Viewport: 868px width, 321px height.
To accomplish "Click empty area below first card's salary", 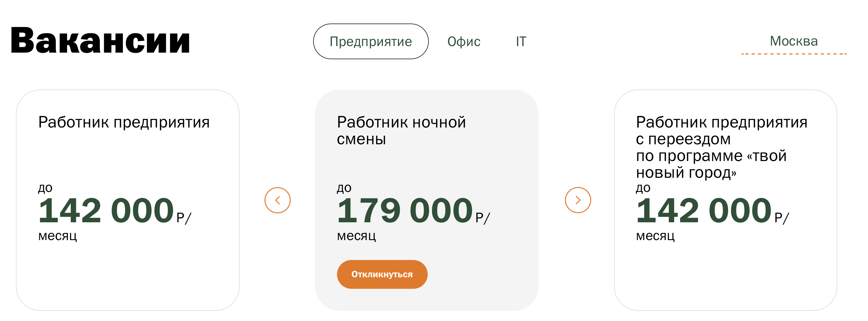I will pos(127,276).
